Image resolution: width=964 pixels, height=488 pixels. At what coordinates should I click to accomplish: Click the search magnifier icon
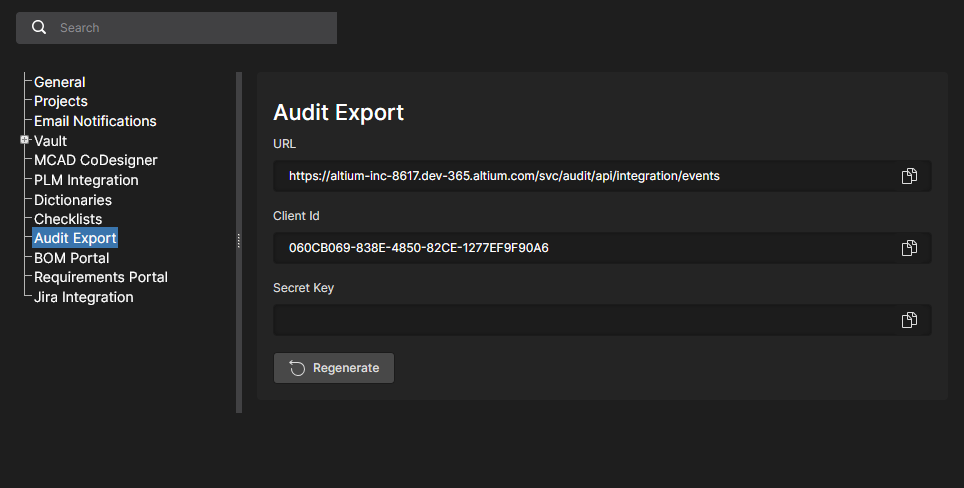39,28
